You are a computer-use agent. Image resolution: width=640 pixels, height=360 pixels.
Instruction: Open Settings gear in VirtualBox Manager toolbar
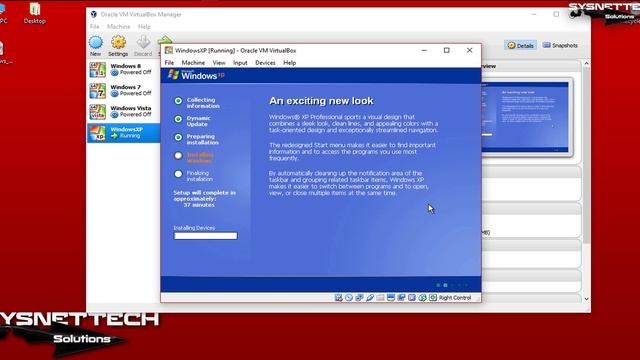coord(118,42)
